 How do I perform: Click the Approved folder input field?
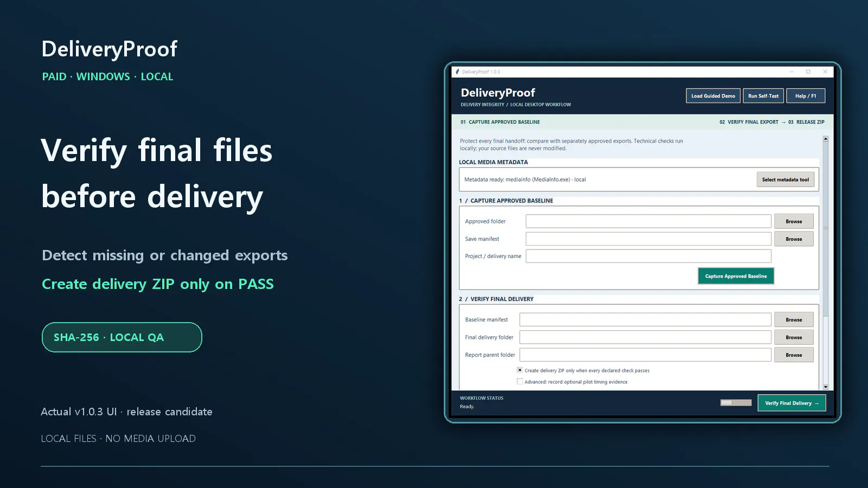648,221
